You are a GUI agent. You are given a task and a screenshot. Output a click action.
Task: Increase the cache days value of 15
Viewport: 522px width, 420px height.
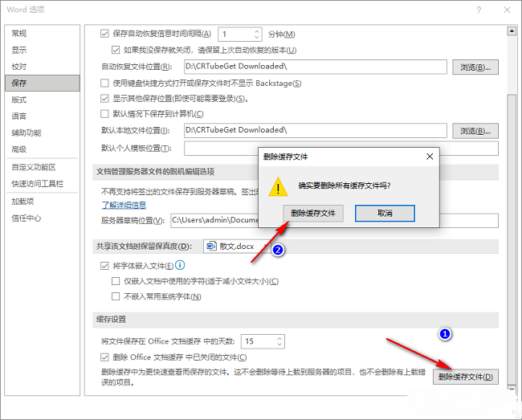point(279,339)
